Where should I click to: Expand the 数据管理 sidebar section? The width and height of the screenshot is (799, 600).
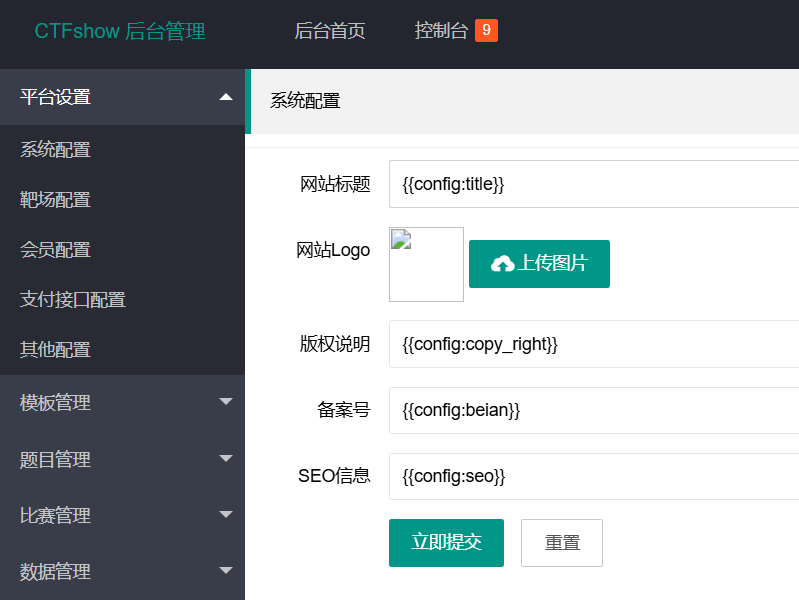tap(56, 572)
